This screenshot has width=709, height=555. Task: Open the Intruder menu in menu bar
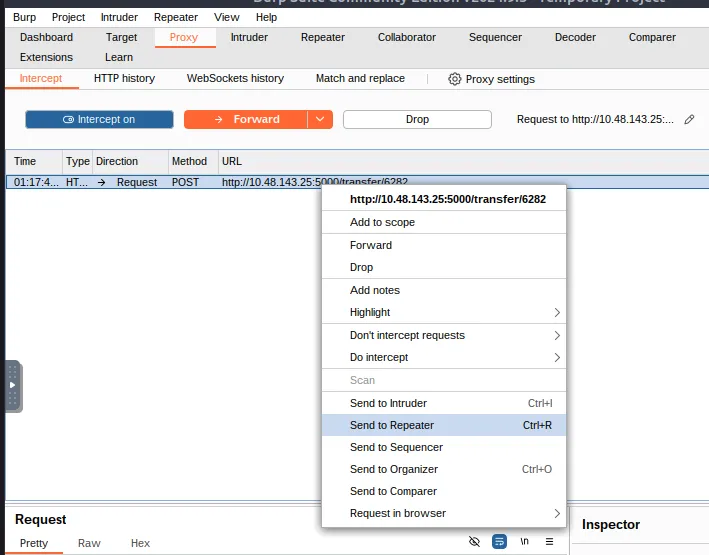point(119,17)
